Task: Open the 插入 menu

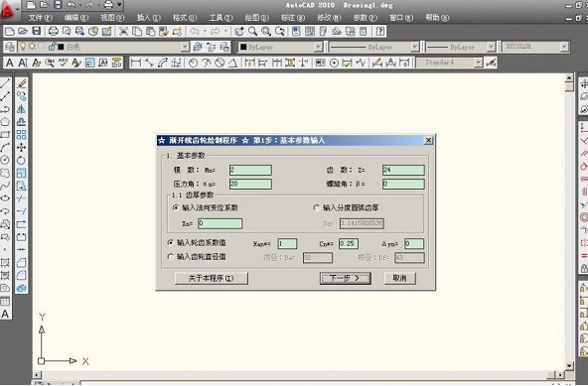Action: (x=148, y=18)
